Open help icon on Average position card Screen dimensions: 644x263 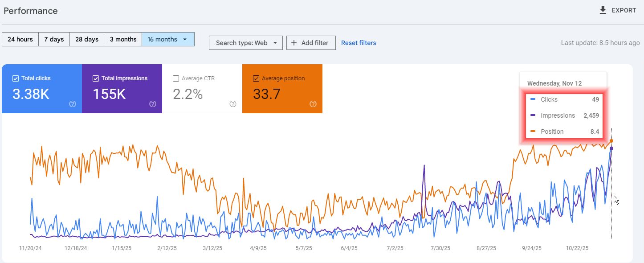click(x=313, y=104)
